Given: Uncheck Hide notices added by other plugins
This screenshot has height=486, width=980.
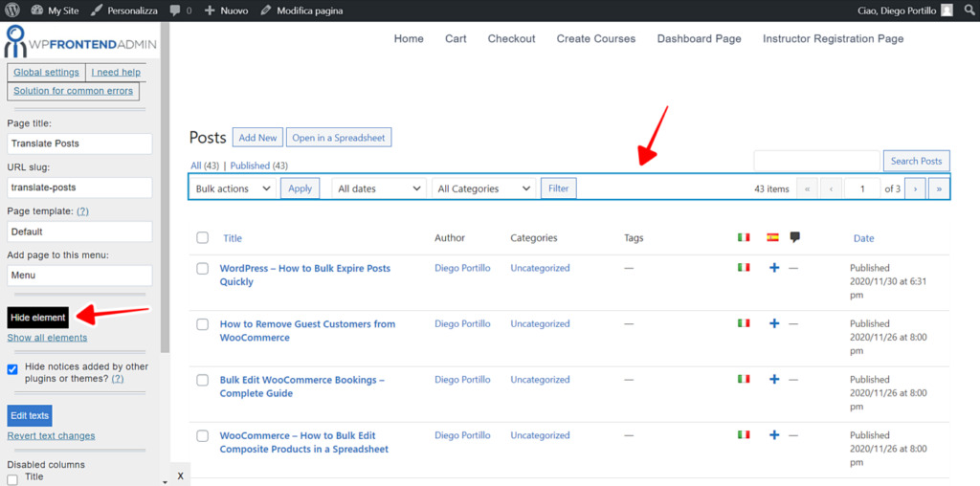Looking at the screenshot, I should [12, 368].
